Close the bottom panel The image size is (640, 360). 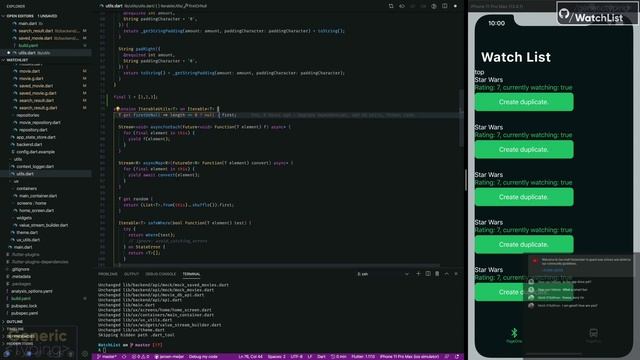[456, 274]
